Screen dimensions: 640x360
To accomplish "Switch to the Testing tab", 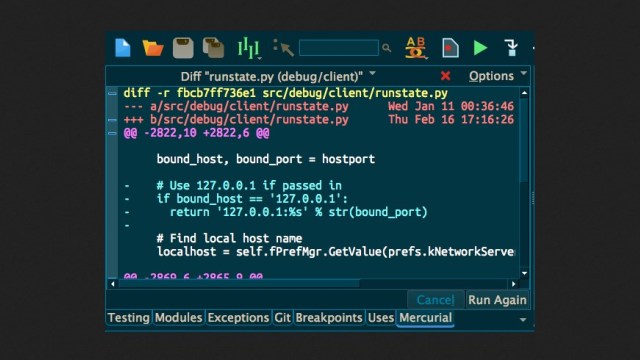I will [129, 318].
